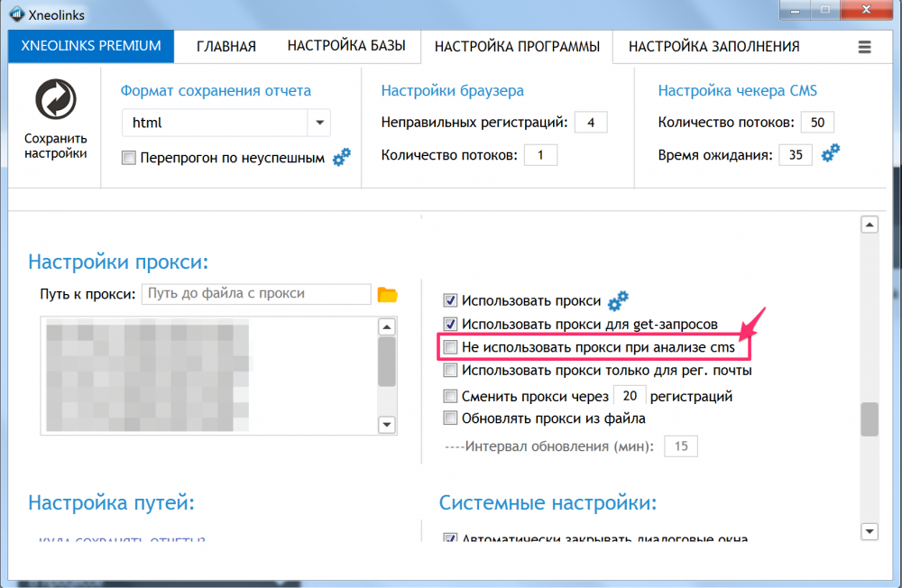Toggle Перепрогон по неуспешным checkbox

(129, 158)
